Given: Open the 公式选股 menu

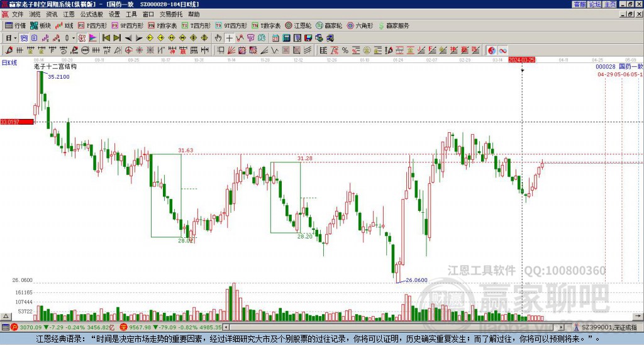Looking at the screenshot, I should [x=92, y=14].
